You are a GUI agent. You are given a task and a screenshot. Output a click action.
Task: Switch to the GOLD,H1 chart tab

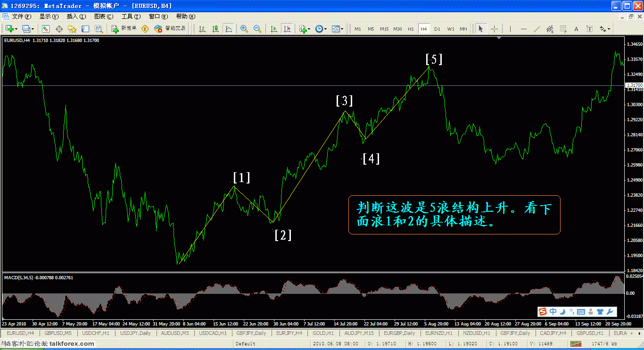pyautogui.click(x=323, y=333)
